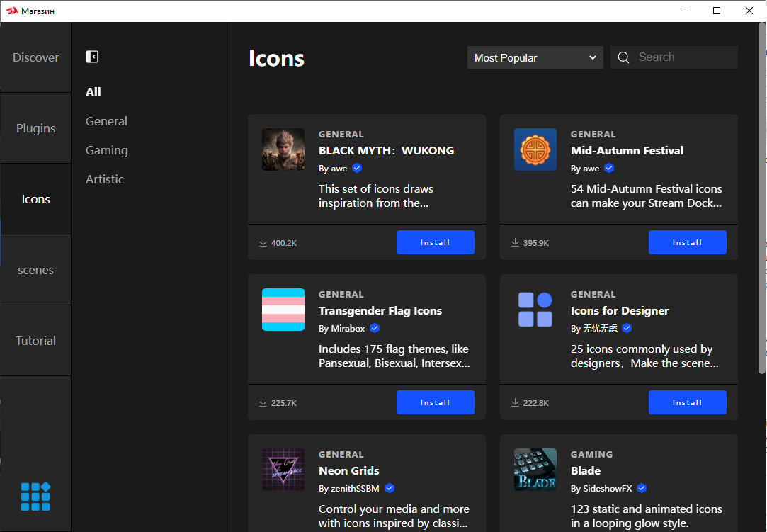767x532 pixels.
Task: Switch to the Discover tab
Action: click(35, 57)
